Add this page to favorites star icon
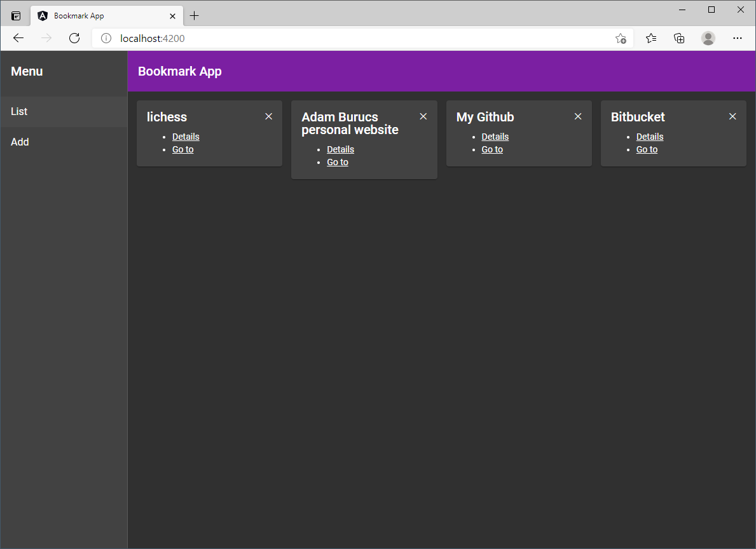 click(621, 39)
